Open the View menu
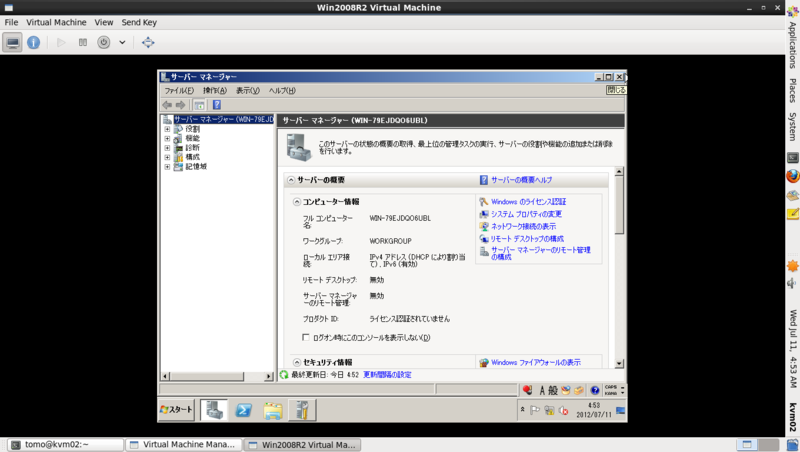 tap(104, 22)
